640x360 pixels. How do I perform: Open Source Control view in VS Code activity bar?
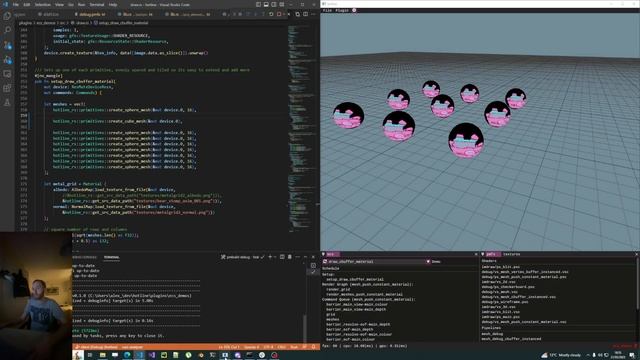(x=7, y=45)
